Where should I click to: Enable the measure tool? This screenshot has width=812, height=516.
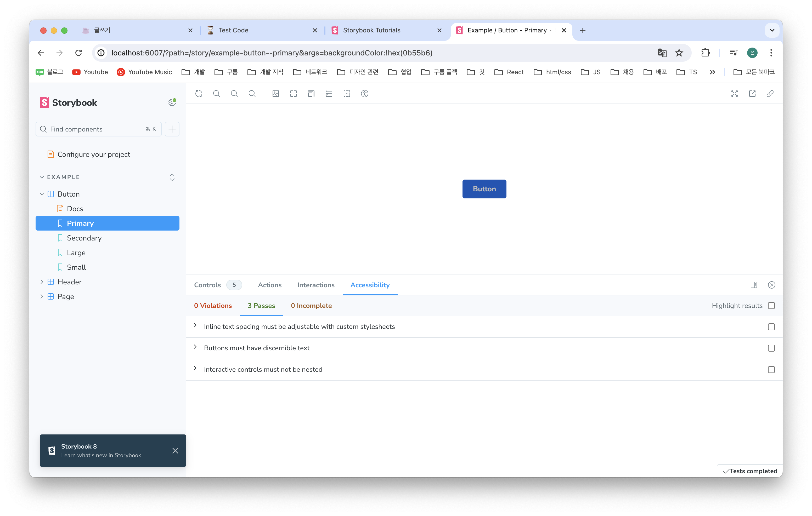329,94
